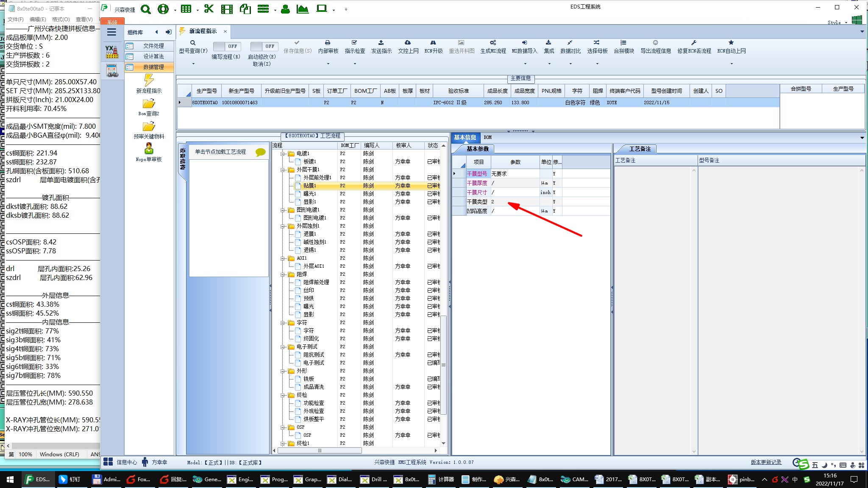Open dropdown arrow under 型号查询
This screenshot has height=488, width=868.
(x=193, y=64)
